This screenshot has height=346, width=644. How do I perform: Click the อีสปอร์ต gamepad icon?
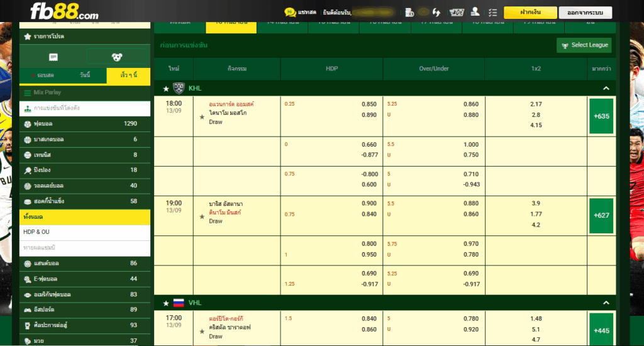pyautogui.click(x=28, y=310)
